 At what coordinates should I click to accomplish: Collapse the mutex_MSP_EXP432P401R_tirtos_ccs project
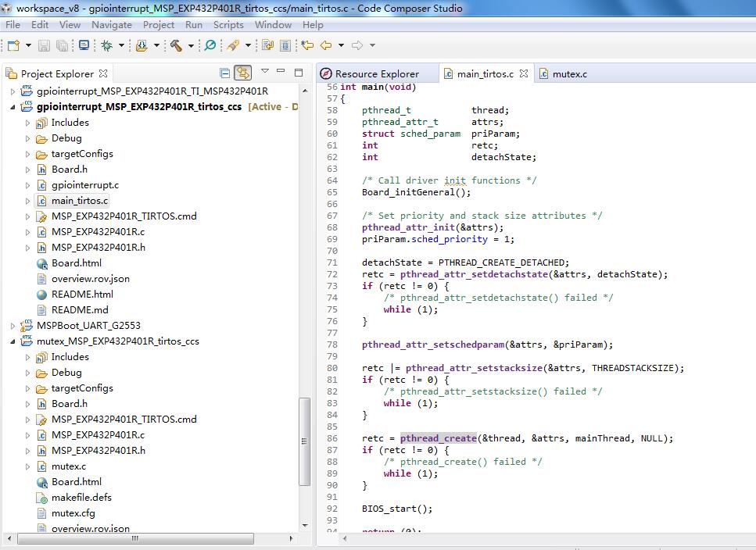[x=13, y=341]
